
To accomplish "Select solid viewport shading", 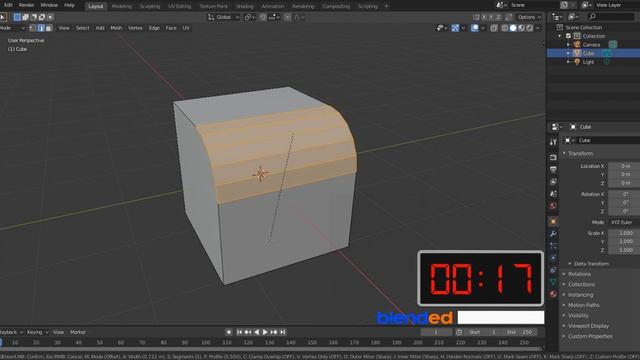I will [x=513, y=28].
